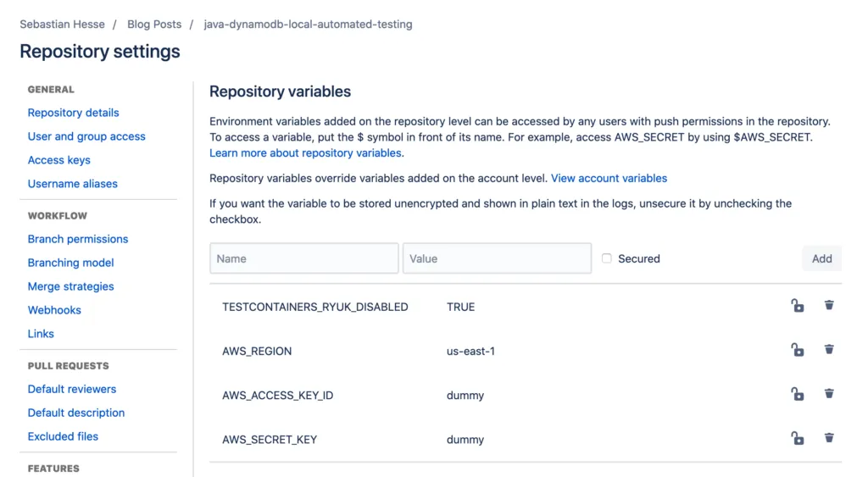Open View account variables link

(609, 178)
